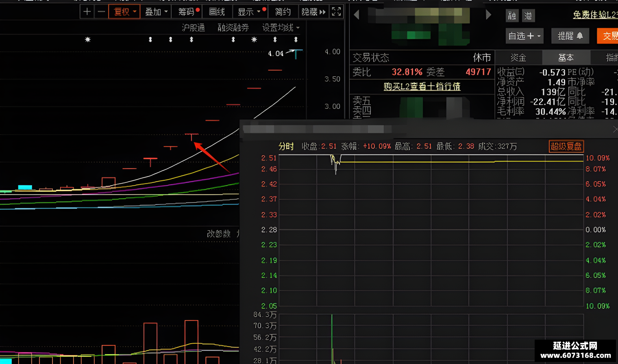The height and width of the screenshot is (364, 618).
Task: Toggle 简约 simplified mode
Action: tap(283, 12)
